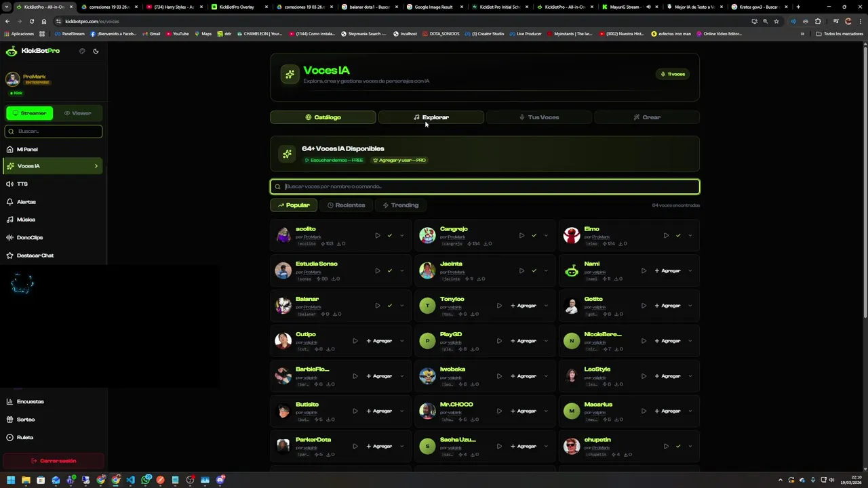Click the 11 voces badge
Screen dimensions: 868x488
click(x=673, y=74)
